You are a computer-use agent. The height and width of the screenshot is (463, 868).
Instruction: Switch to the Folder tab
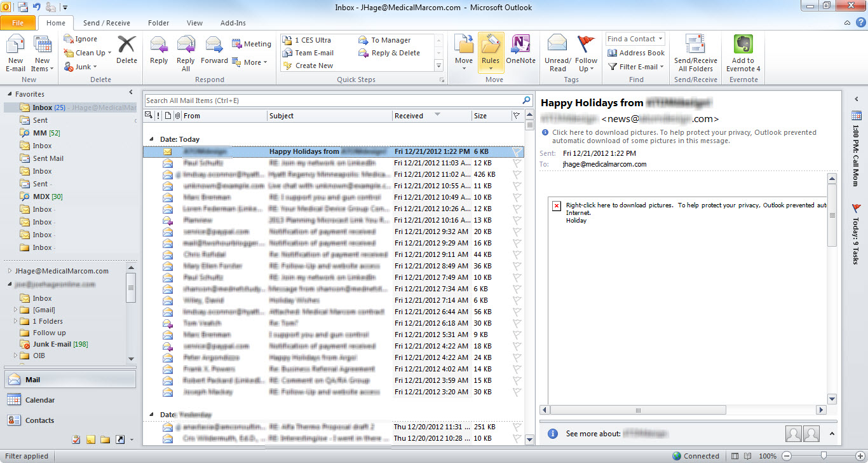tap(159, 23)
